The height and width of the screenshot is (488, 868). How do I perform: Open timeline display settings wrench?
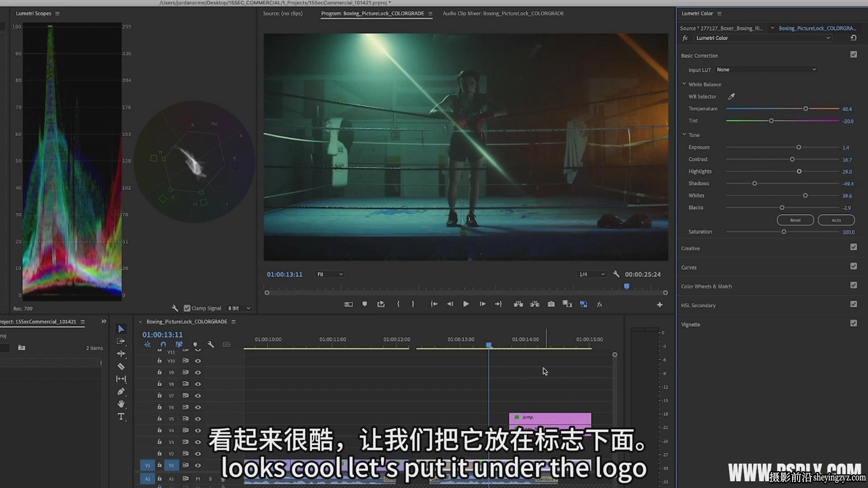(211, 344)
